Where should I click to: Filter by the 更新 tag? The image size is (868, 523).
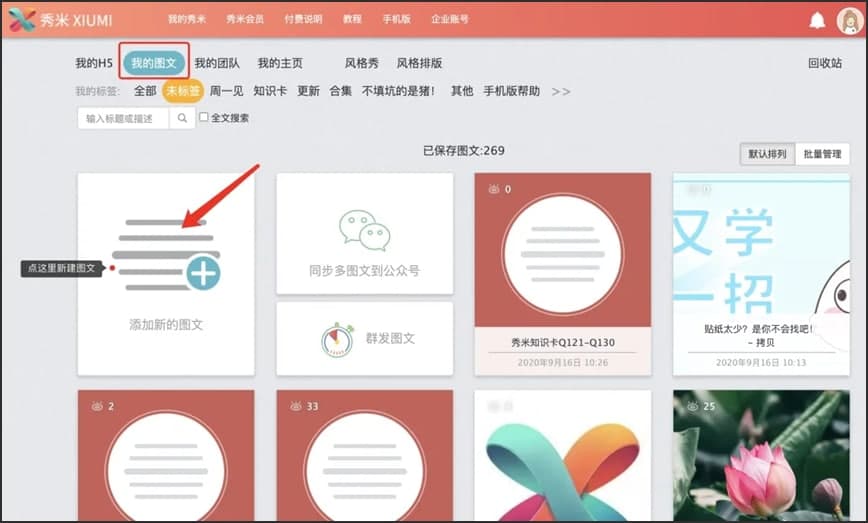click(308, 91)
